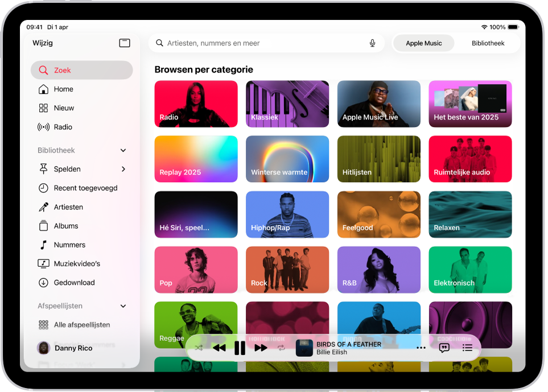Open Gedownload in the library
548x392 pixels.
(81, 283)
